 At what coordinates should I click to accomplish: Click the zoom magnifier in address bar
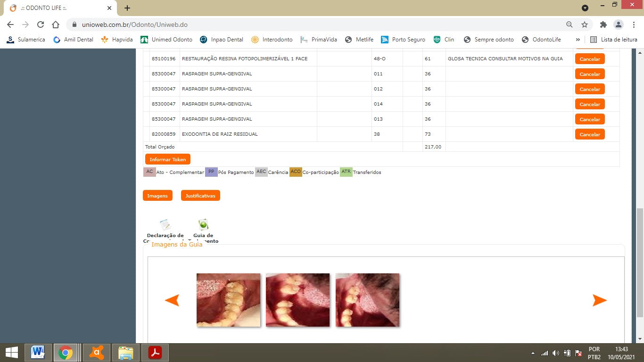[x=570, y=25]
